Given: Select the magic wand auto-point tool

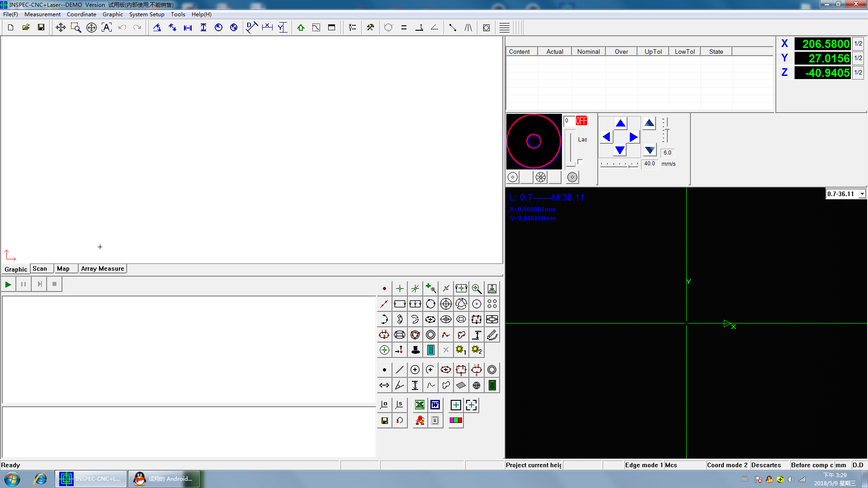Looking at the screenshot, I should 430,288.
